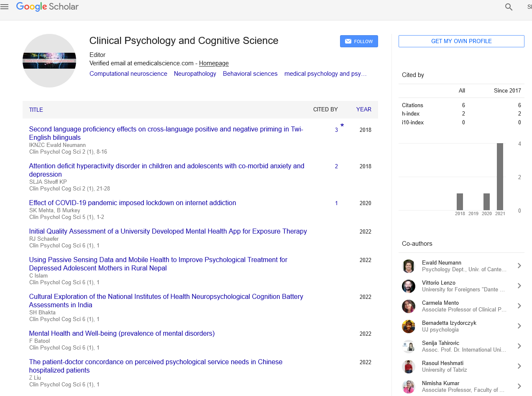Click the Google Scholar logo
The width and height of the screenshot is (532, 396).
(x=47, y=7)
